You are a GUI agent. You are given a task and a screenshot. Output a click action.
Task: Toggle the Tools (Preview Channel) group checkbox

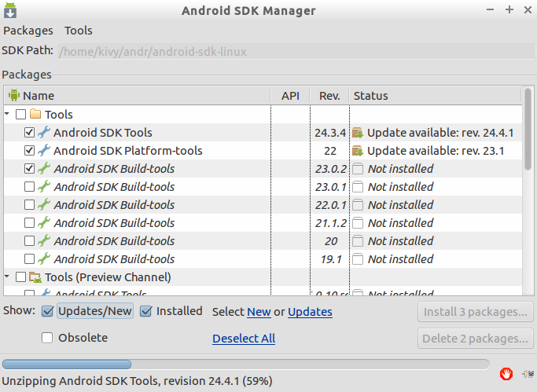click(21, 277)
